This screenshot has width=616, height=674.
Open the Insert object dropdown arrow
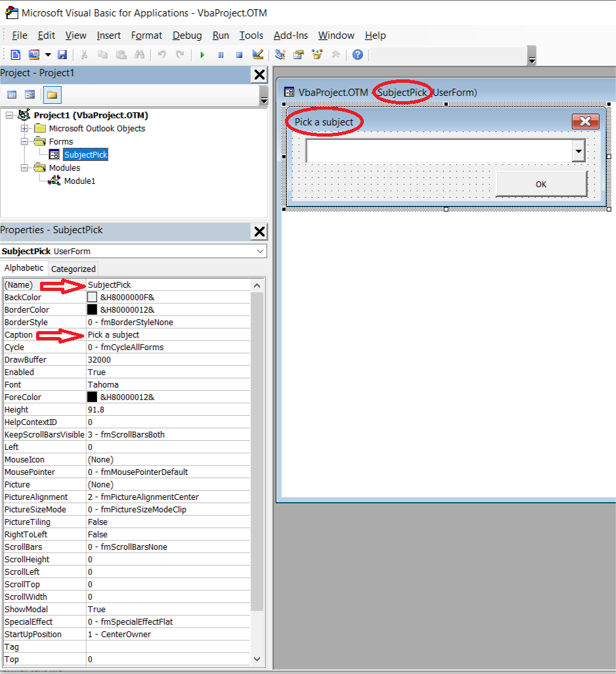pyautogui.click(x=48, y=55)
